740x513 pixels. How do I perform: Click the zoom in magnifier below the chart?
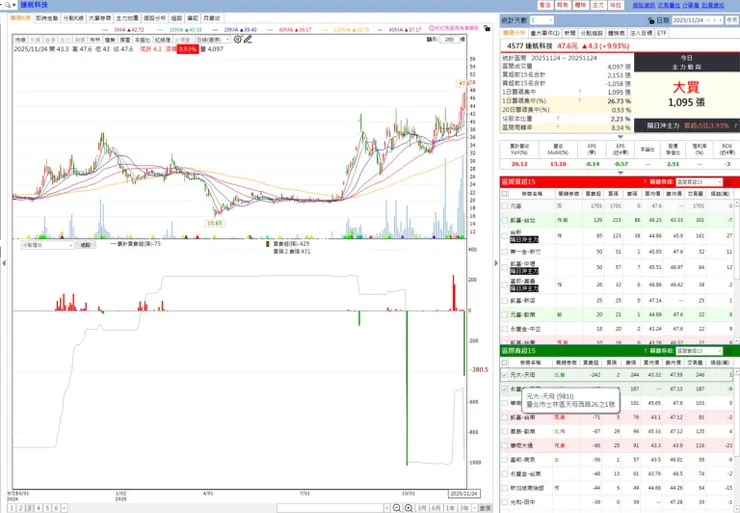[409, 508]
